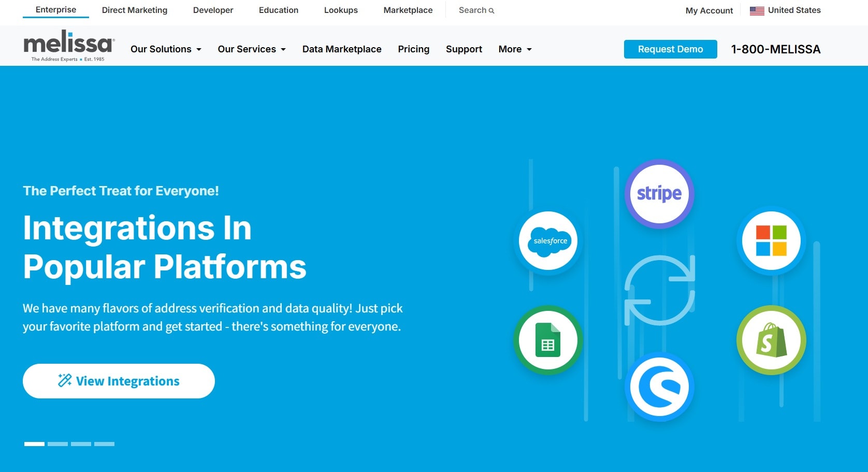Viewport: 868px width, 472px height.
Task: Open the Marketplace tab
Action: point(408,10)
